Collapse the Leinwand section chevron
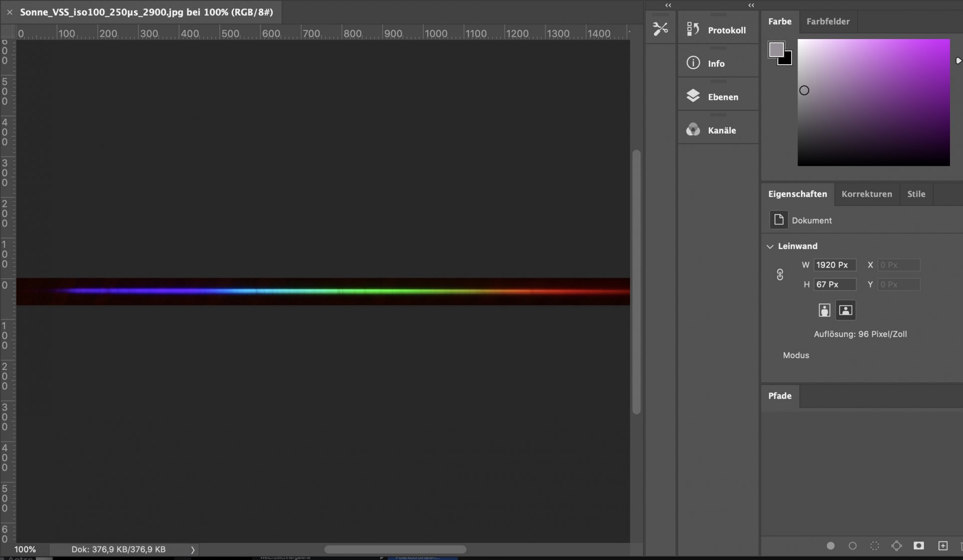This screenshot has height=560, width=963. pyautogui.click(x=770, y=246)
